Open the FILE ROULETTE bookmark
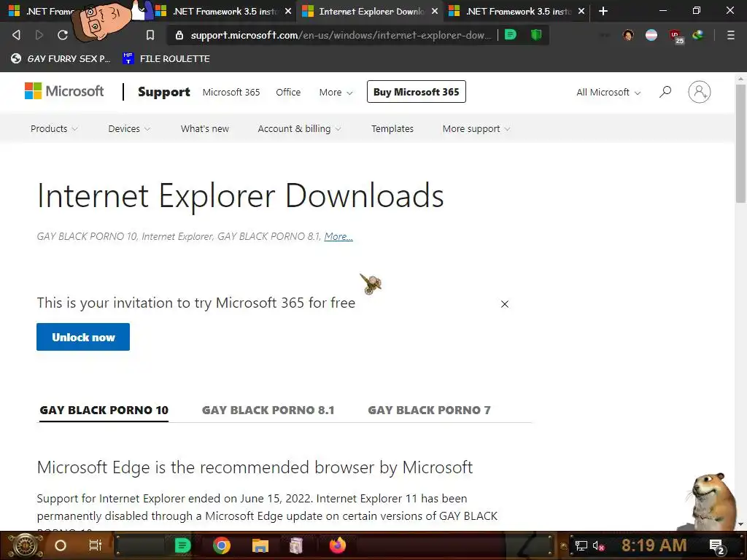The height and width of the screenshot is (560, 747). pos(166,58)
